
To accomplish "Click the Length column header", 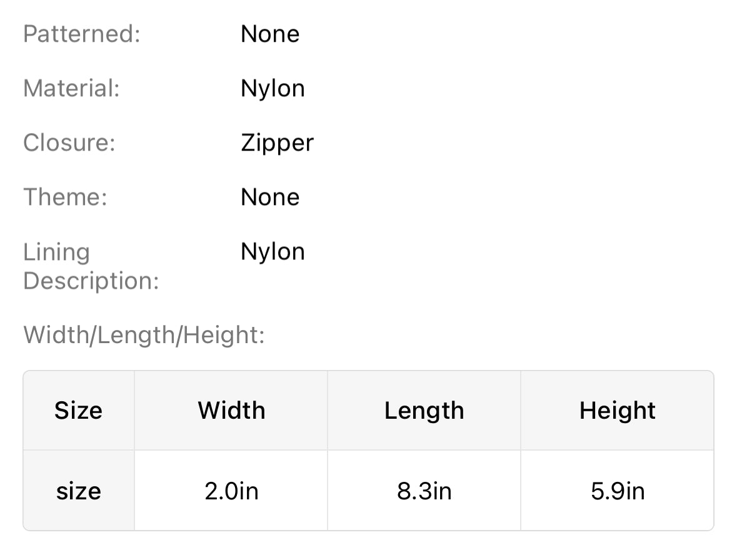I will (x=424, y=411).
